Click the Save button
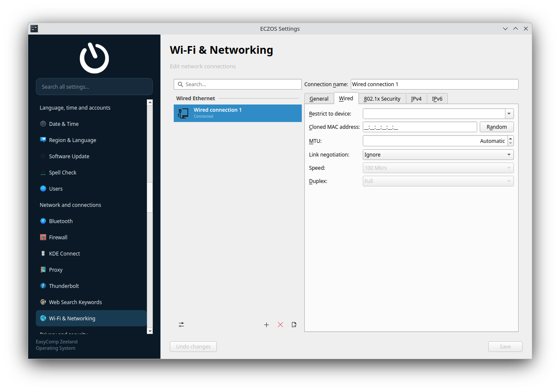 pyautogui.click(x=505, y=346)
